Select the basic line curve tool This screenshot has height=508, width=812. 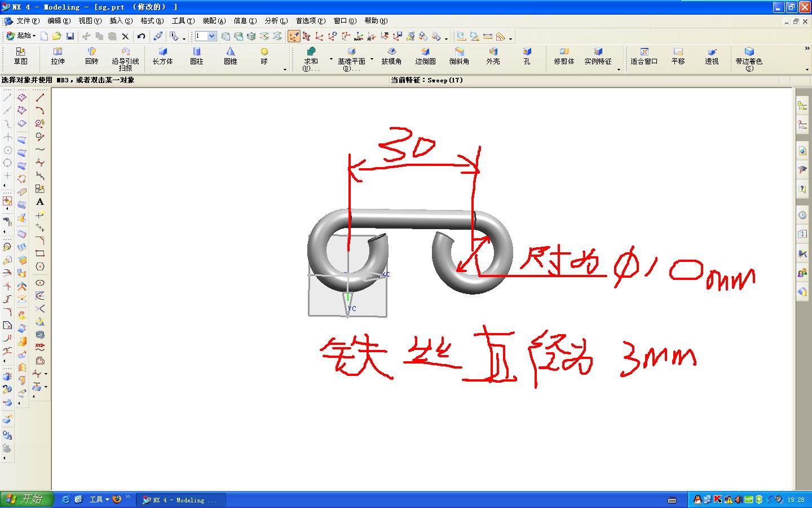click(x=39, y=98)
